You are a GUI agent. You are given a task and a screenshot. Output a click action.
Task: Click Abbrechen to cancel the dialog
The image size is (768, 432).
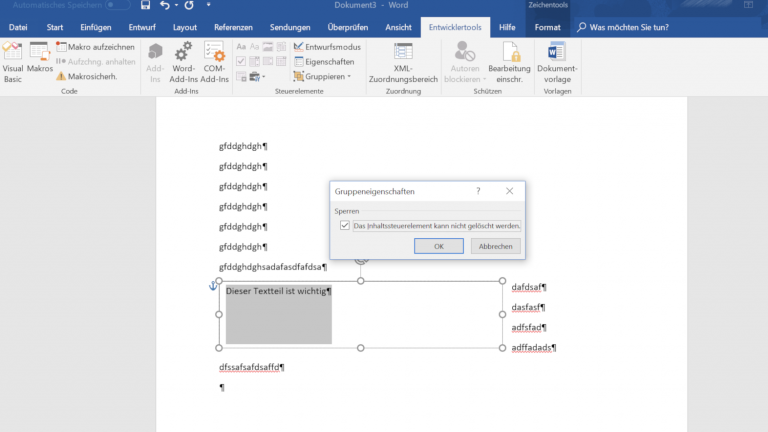click(495, 246)
